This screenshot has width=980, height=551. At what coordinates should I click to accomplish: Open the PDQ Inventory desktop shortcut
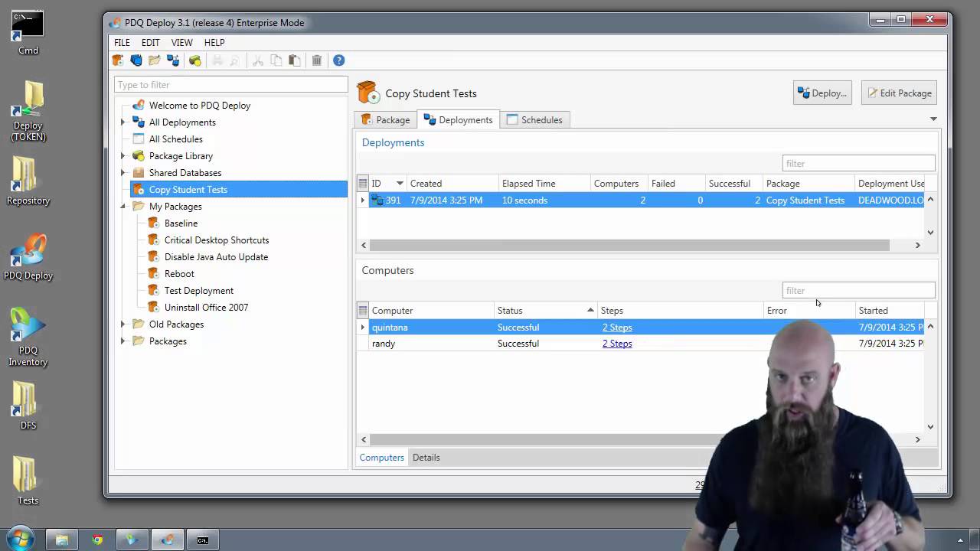pyautogui.click(x=28, y=337)
